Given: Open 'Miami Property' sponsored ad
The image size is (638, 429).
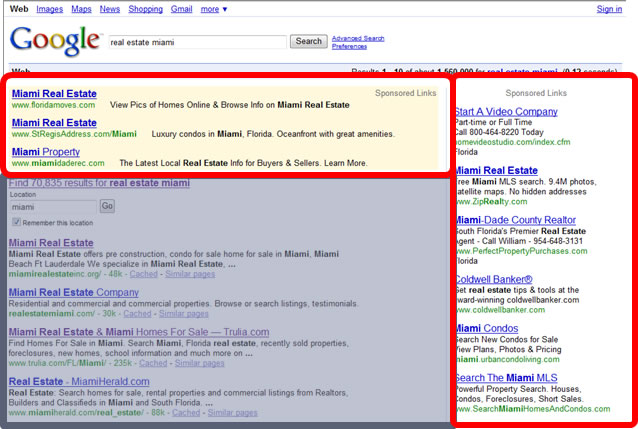Looking at the screenshot, I should click(46, 152).
